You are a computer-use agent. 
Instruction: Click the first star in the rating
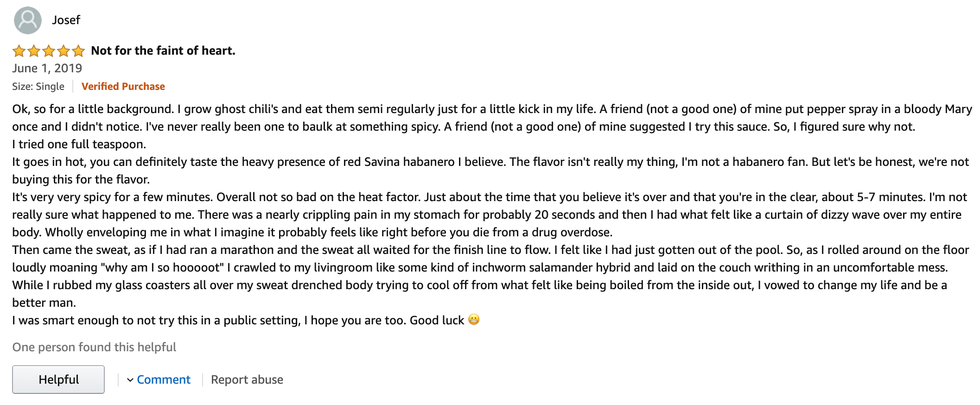[x=19, y=51]
